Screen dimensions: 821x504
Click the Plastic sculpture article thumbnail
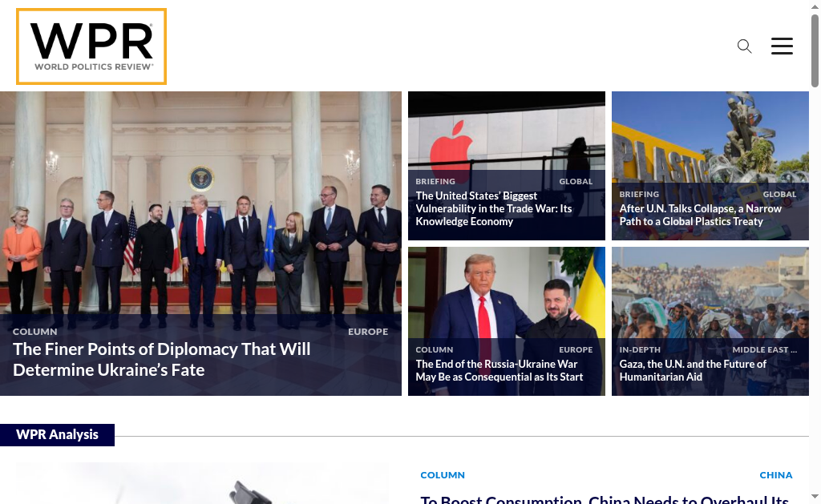point(710,136)
